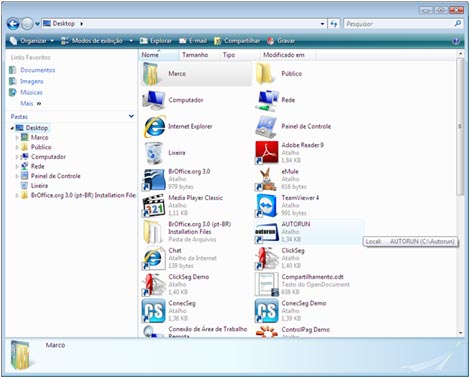Click the back navigation arrow button

click(x=13, y=24)
